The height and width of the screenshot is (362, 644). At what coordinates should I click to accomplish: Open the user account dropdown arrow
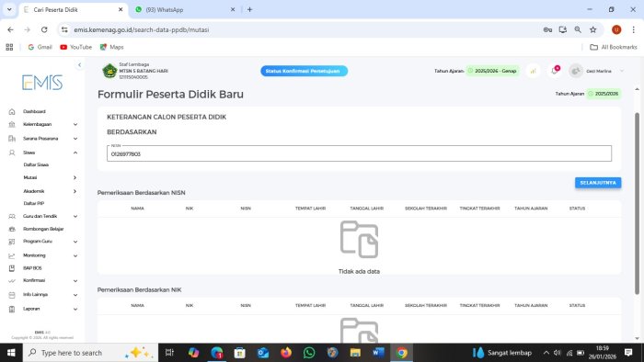[x=621, y=71]
